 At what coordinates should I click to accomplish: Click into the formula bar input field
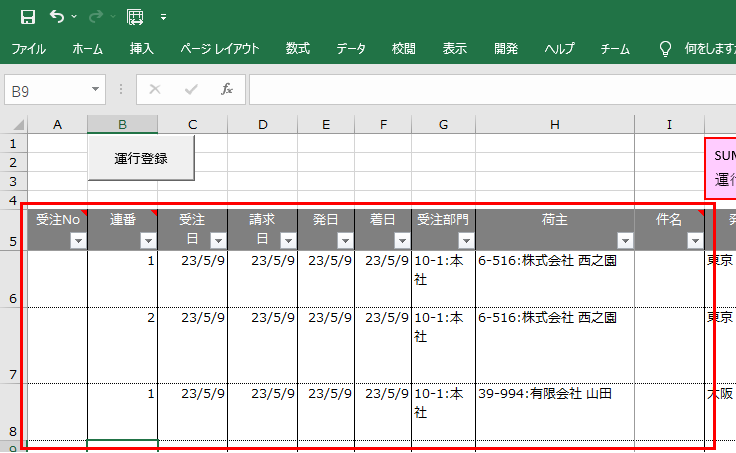point(490,90)
